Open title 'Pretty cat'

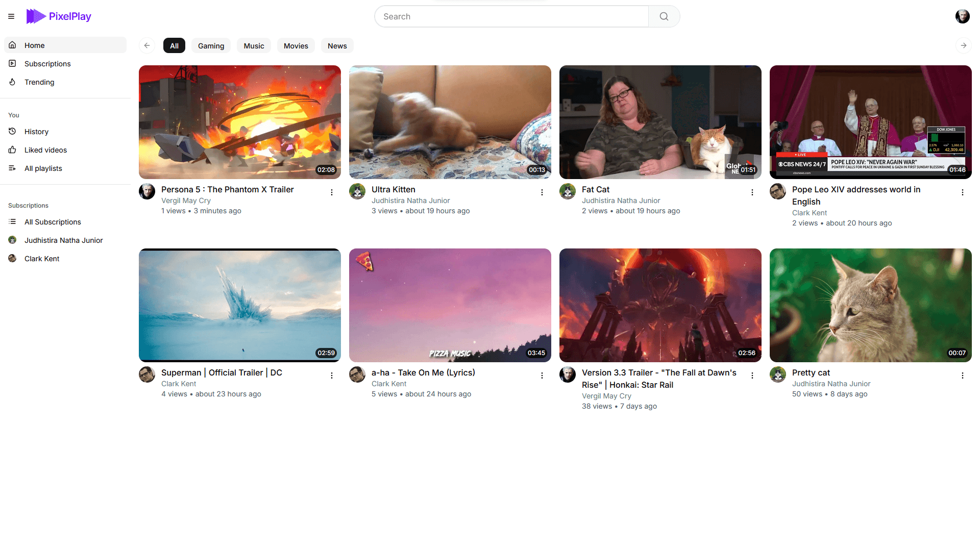tap(811, 372)
